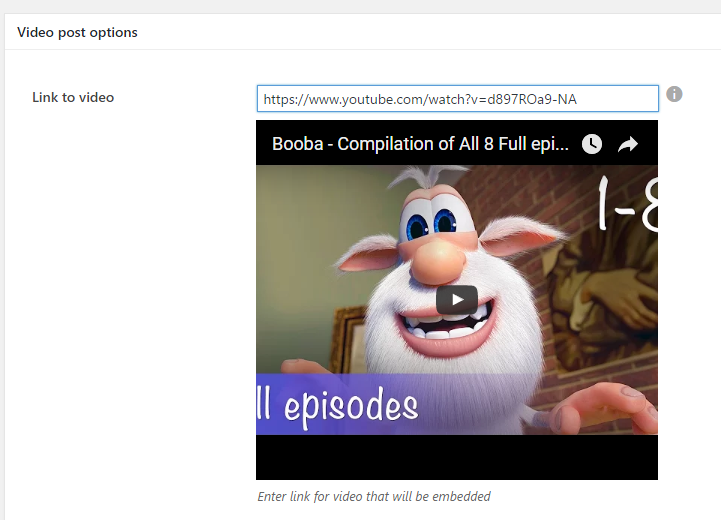
Task: Open the video title Booba - Compilation link
Action: (420, 144)
